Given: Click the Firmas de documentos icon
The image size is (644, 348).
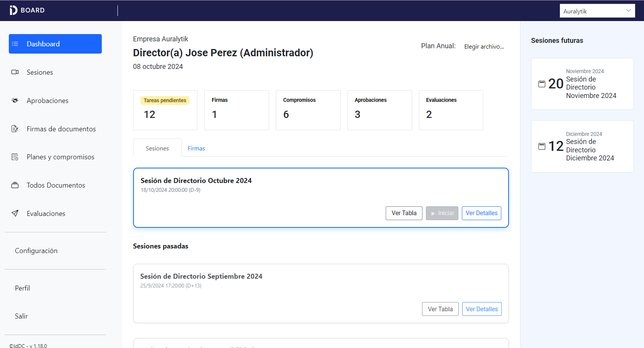Looking at the screenshot, I should click(x=15, y=129).
